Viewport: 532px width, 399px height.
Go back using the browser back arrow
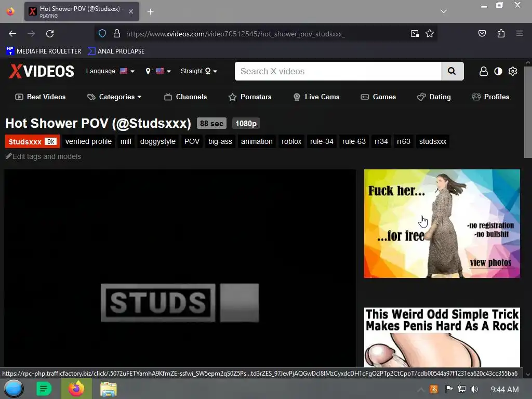(12, 34)
